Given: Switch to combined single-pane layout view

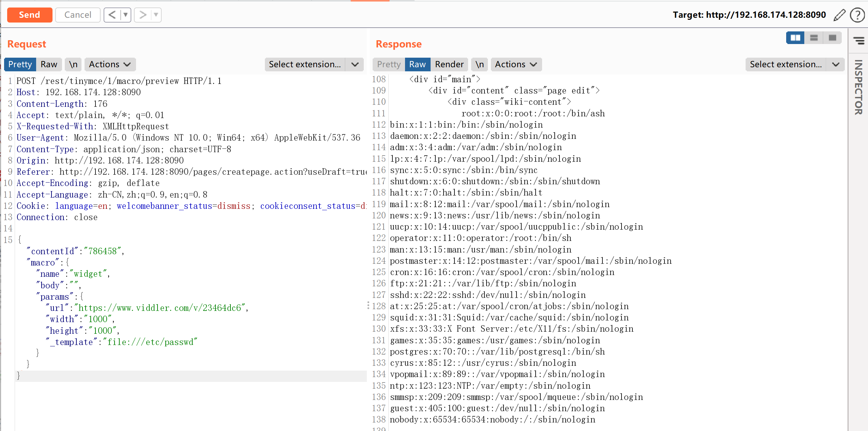Looking at the screenshot, I should pos(832,38).
